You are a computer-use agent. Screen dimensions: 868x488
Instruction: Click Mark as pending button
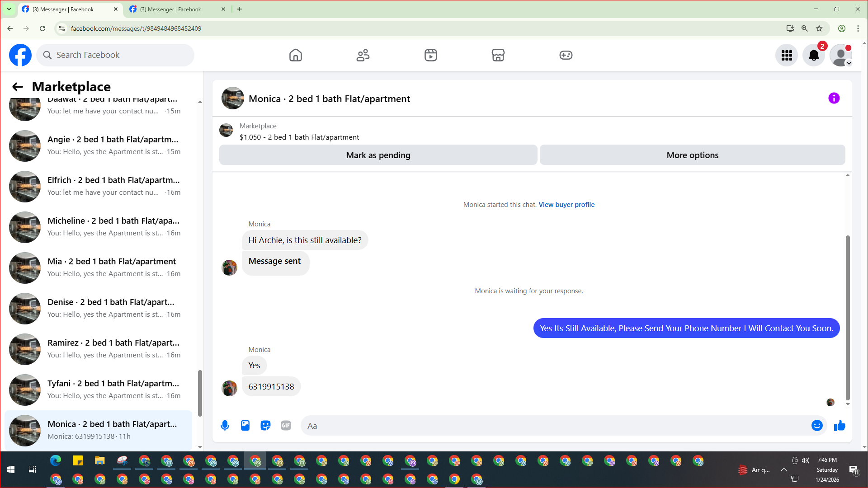(378, 155)
